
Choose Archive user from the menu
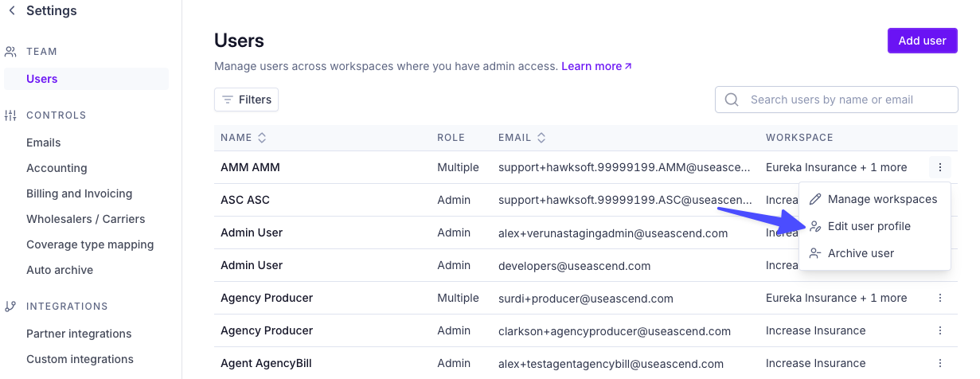874,253
